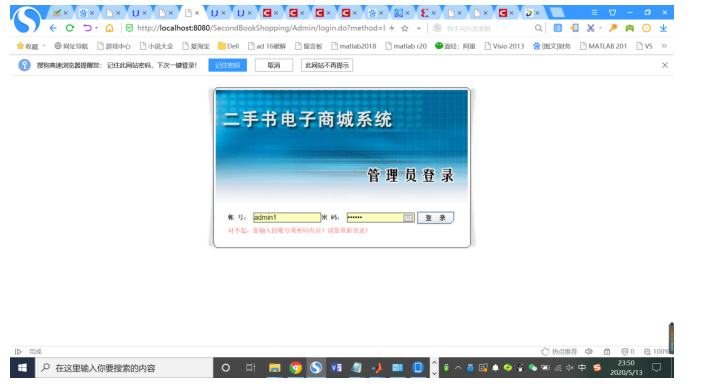
Task: Open Task View on the taskbar
Action: (x=251, y=368)
